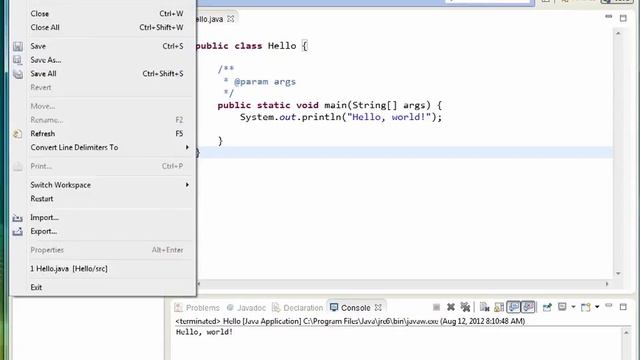Viewport: 640px width, 360px height.
Task: Expand the Switch Workspace submenu
Action: (x=102, y=185)
